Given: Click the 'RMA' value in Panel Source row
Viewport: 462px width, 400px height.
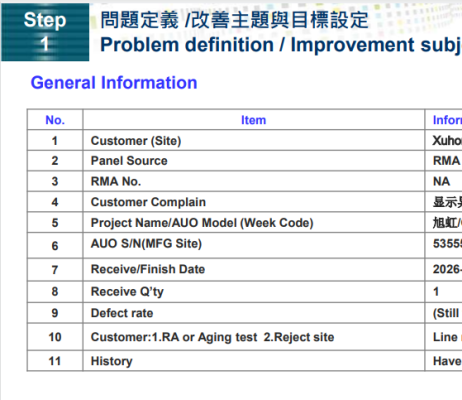Looking at the screenshot, I should coord(446,161).
